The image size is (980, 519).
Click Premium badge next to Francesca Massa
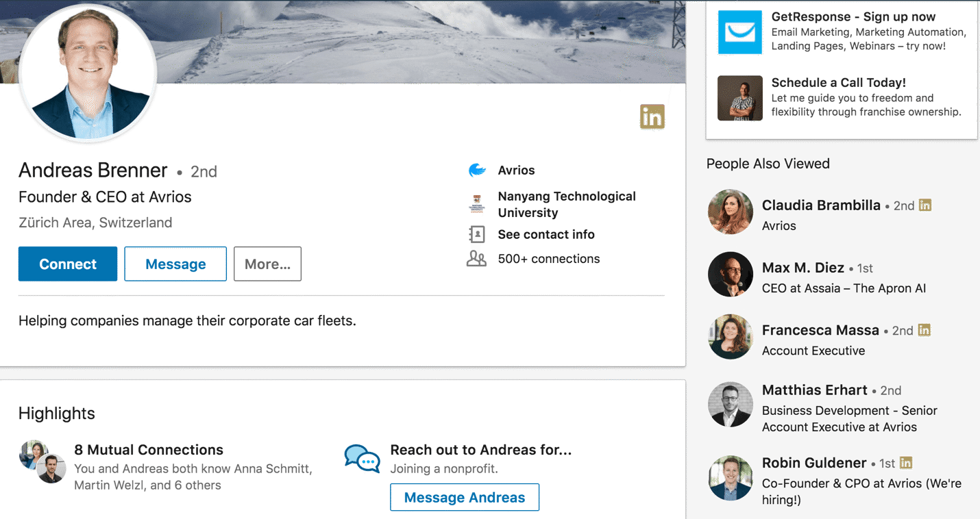924,330
